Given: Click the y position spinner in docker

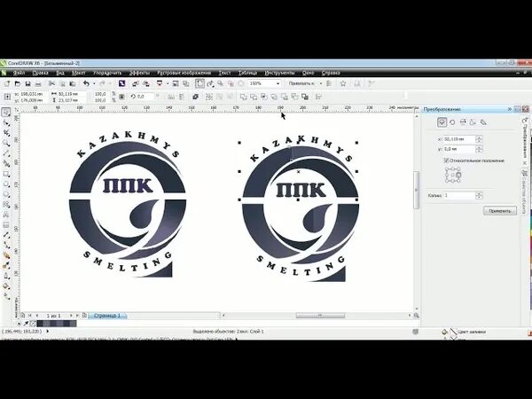Looking at the screenshot, I should 479,149.
